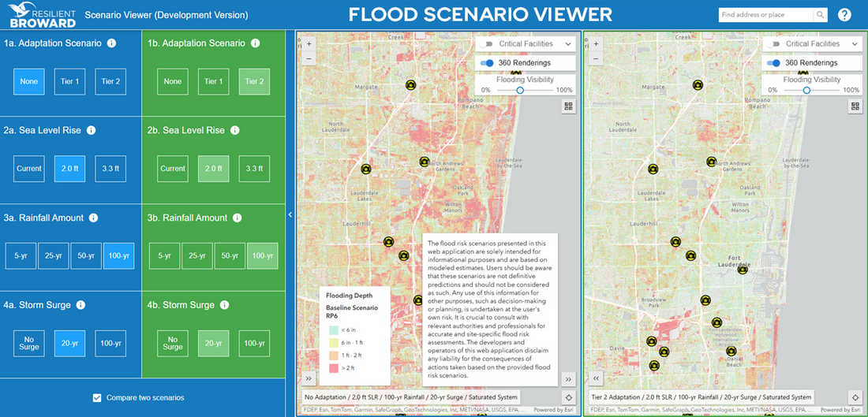868x417 pixels.
Task: Click info icon beside 3b Rainfall Amount
Action: coord(238,218)
